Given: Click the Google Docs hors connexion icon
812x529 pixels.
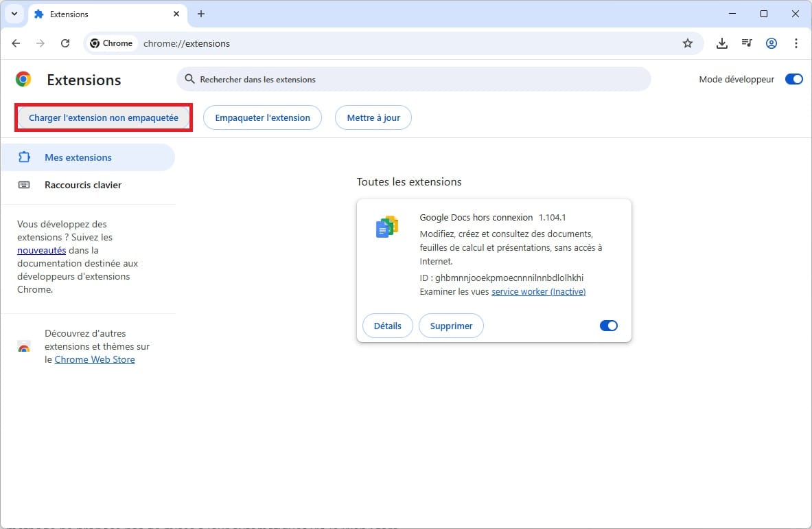Looking at the screenshot, I should pyautogui.click(x=387, y=227).
